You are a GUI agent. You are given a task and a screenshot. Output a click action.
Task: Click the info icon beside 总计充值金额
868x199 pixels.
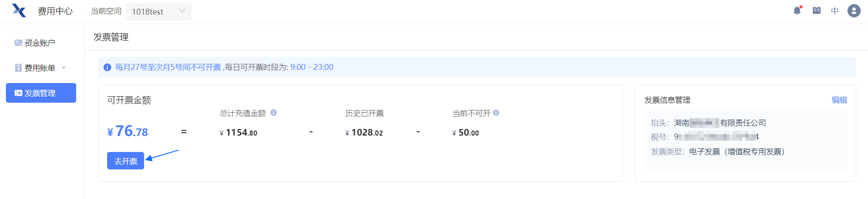click(x=274, y=112)
